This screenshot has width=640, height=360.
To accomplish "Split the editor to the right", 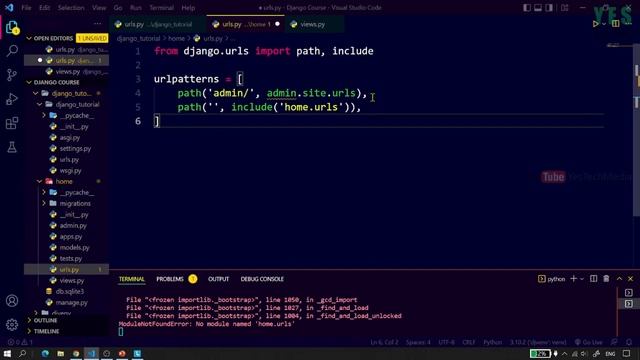I will pos(616,24).
